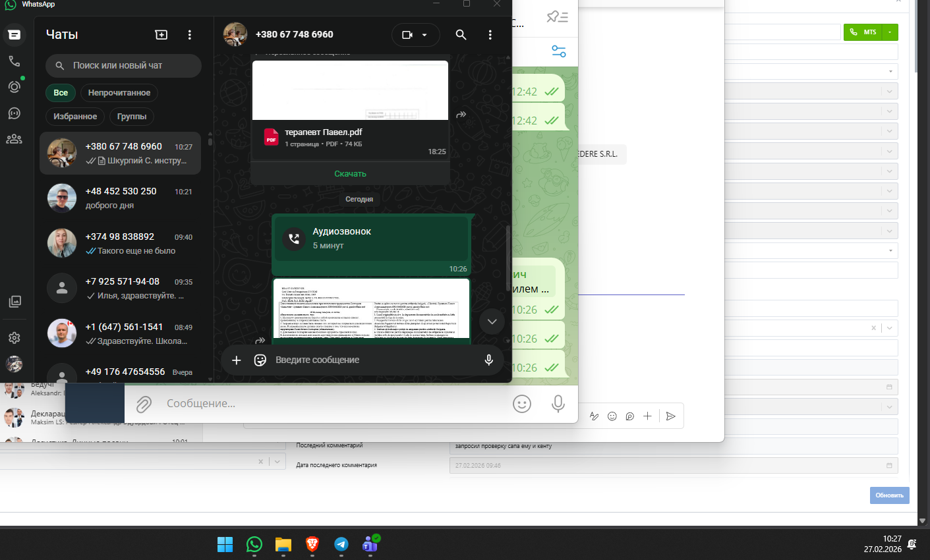Click the WhatsApp conversation scrollbar
This screenshot has width=930, height=560.
(508, 258)
